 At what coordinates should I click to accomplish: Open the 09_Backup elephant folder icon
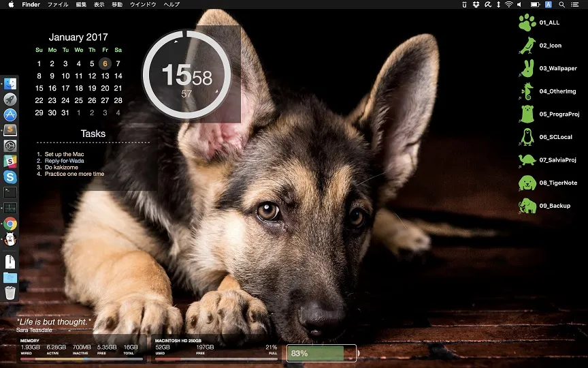[x=527, y=205]
